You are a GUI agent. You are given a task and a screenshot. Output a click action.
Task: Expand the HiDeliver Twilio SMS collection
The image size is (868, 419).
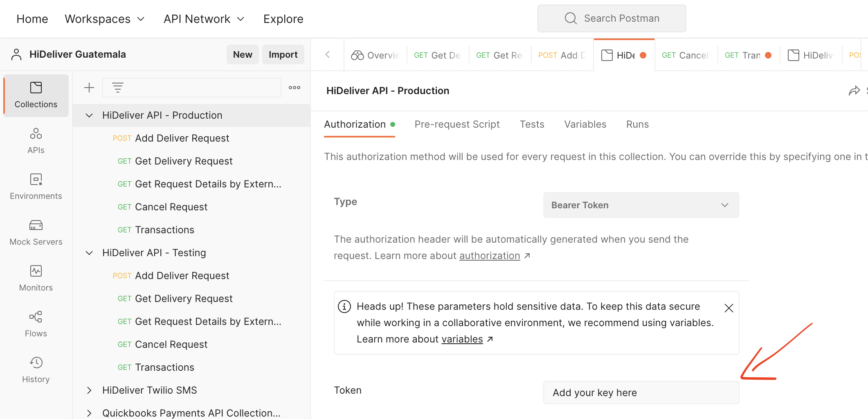click(x=89, y=390)
